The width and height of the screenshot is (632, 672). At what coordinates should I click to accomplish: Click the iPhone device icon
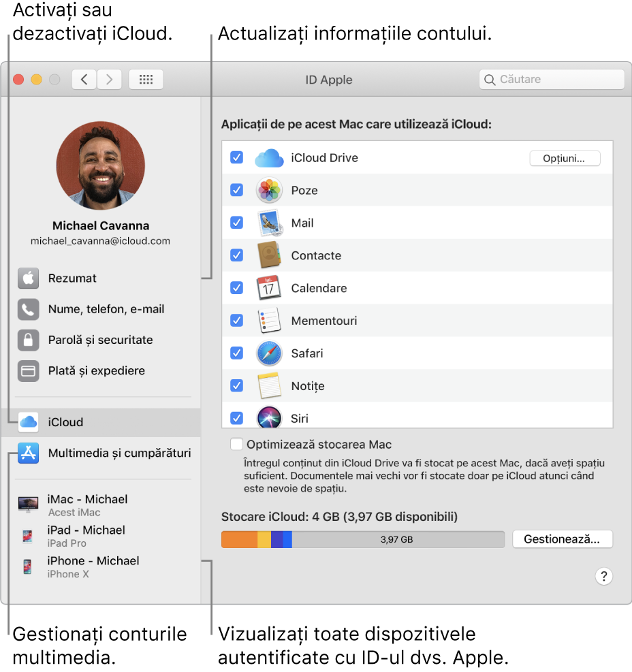[27, 566]
